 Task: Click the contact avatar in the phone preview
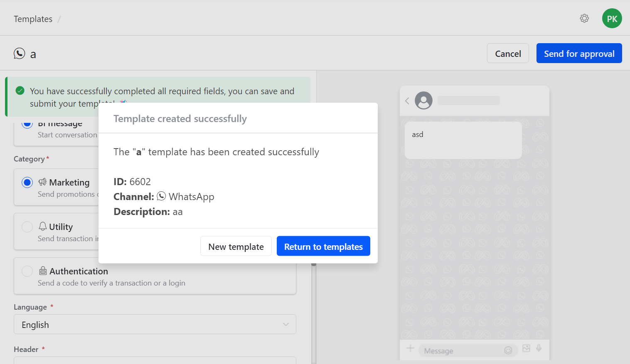pos(423,100)
